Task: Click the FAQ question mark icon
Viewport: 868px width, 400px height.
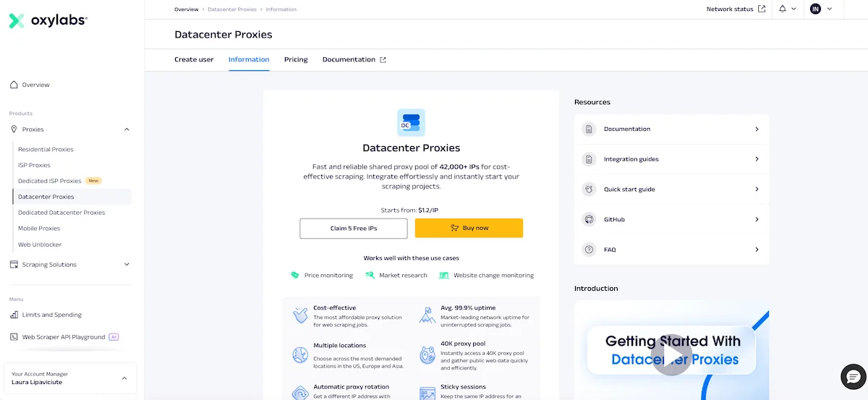Action: coord(590,250)
